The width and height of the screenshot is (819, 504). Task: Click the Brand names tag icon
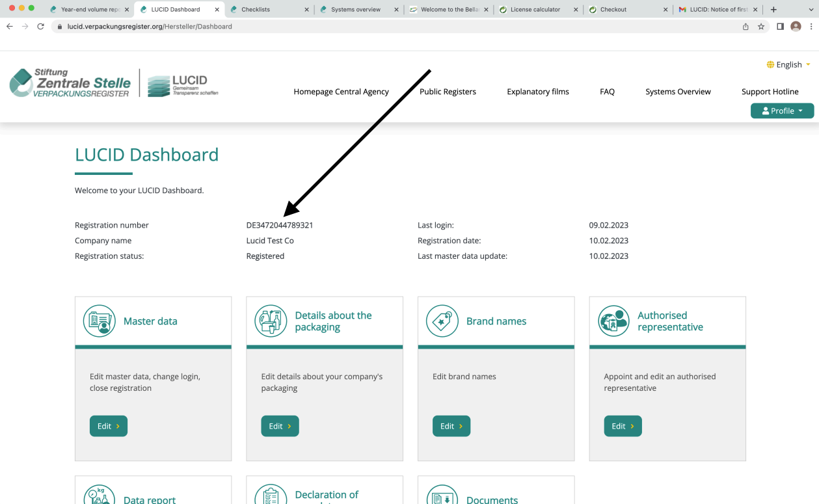[442, 321]
